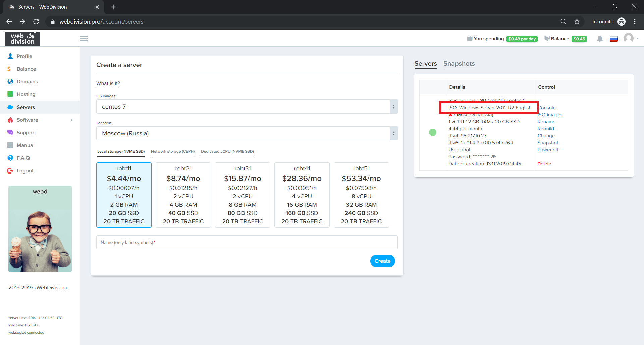Switch to the Snapshots tab
The image size is (644, 345).
pos(459,64)
